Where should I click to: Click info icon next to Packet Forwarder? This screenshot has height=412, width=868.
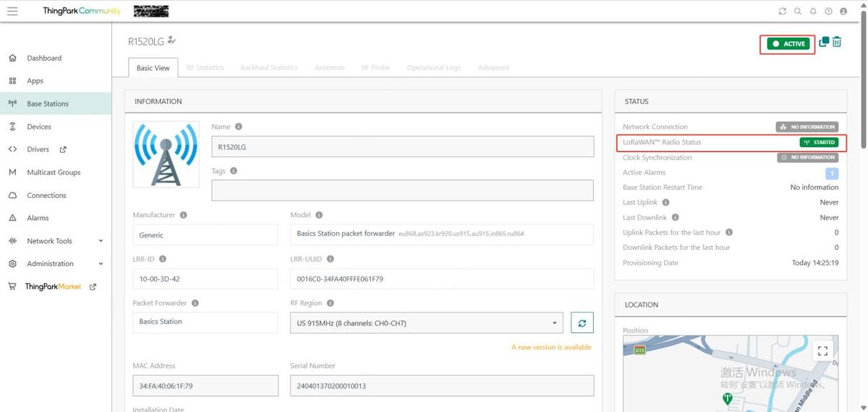pyautogui.click(x=195, y=303)
